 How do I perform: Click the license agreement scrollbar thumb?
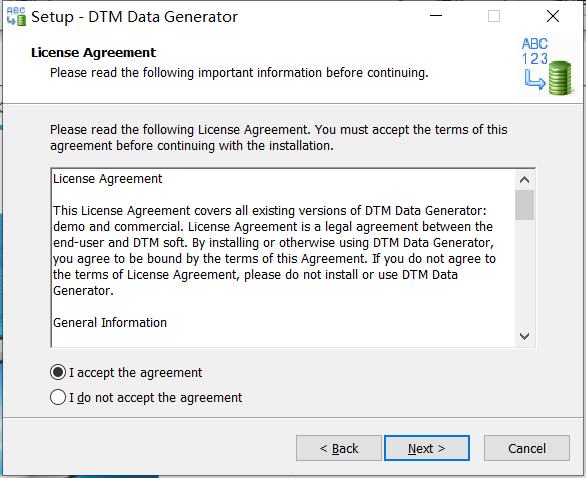point(524,205)
